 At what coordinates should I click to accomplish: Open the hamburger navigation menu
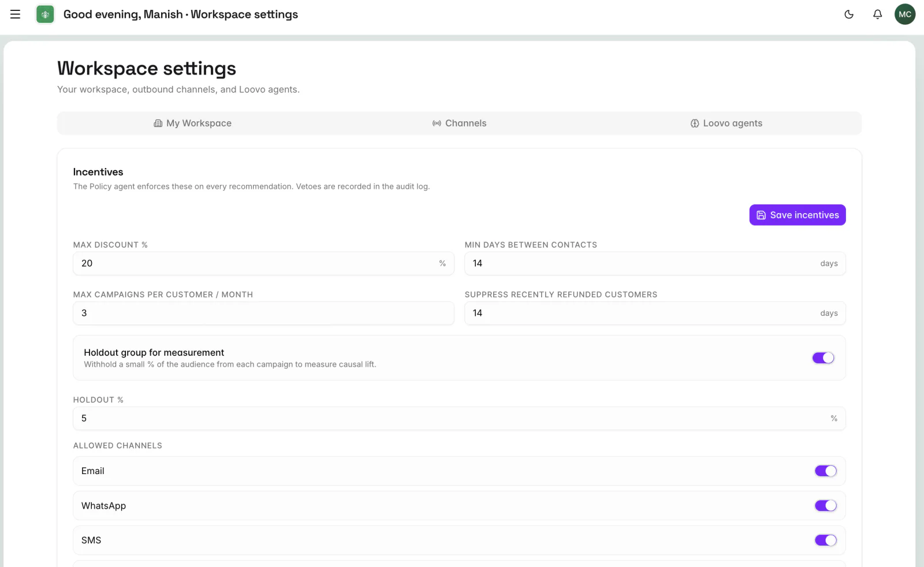tap(15, 14)
